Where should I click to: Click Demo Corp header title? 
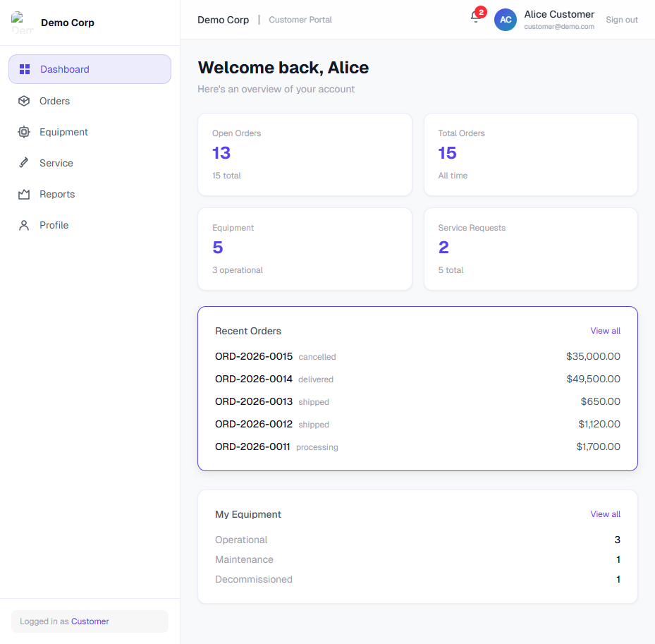[x=223, y=20]
